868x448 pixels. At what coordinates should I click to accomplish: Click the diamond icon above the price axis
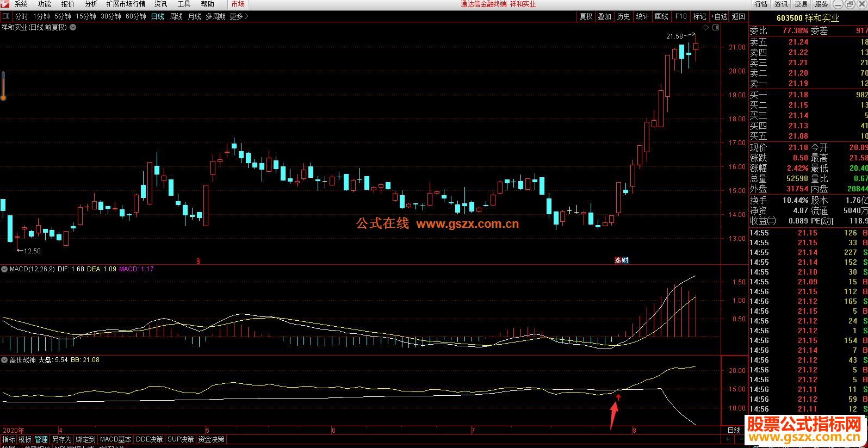[706, 27]
